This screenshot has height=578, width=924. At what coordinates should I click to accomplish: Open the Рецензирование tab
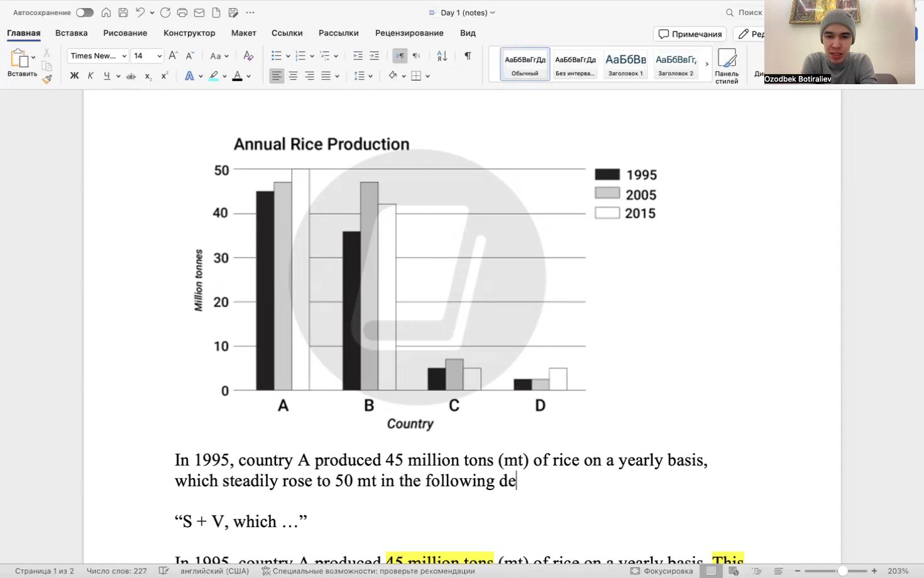pos(409,33)
